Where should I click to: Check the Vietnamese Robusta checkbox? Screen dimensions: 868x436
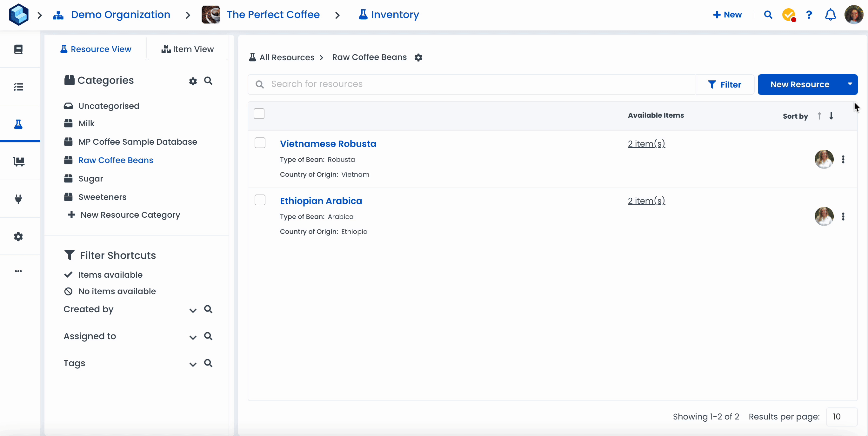(x=260, y=143)
